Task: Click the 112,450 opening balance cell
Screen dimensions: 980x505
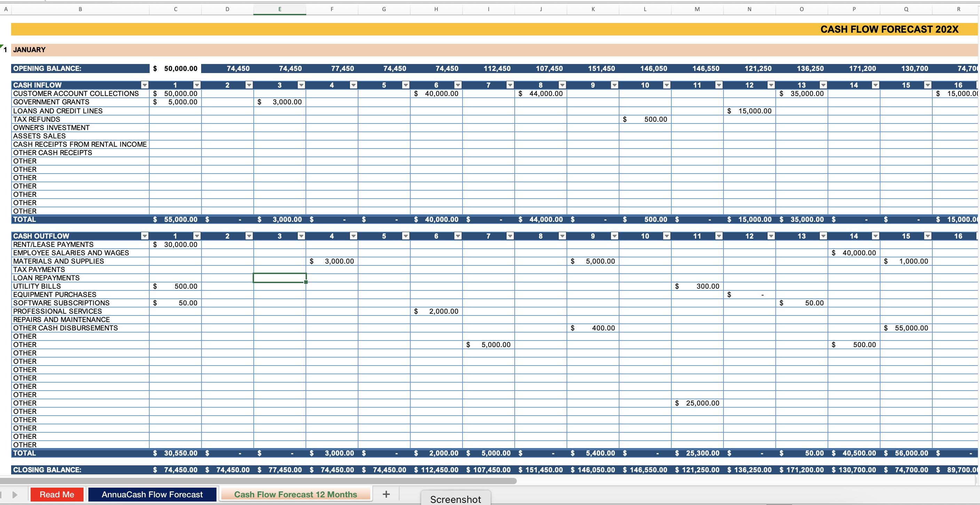Action: tap(489, 69)
